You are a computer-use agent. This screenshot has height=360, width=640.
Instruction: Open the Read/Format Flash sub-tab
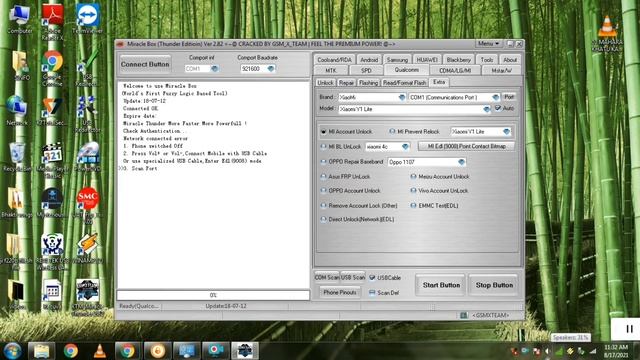point(404,82)
